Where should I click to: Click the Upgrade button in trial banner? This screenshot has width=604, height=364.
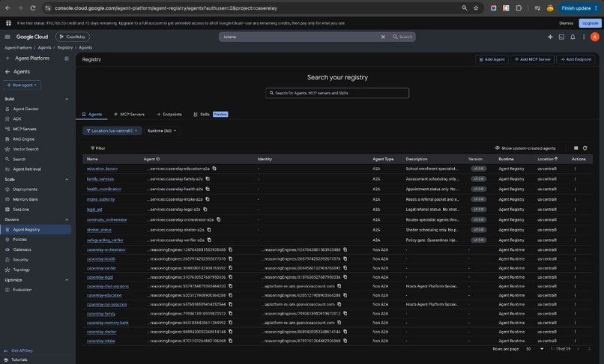tap(590, 23)
